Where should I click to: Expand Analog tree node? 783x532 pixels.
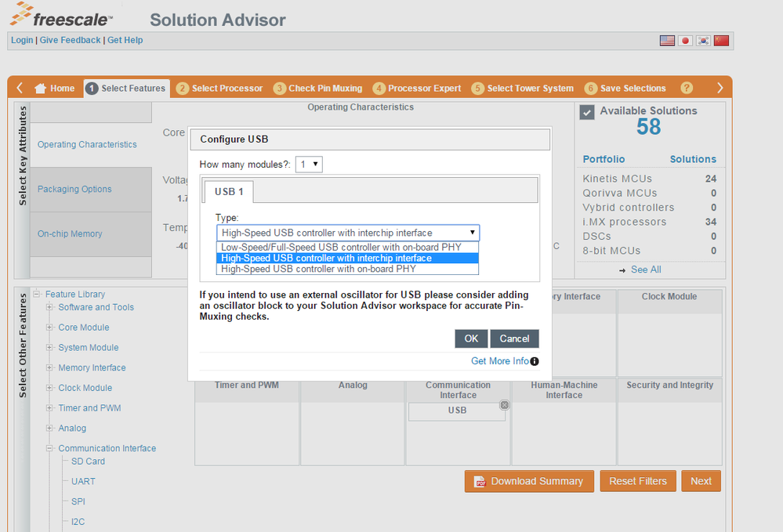tap(49, 429)
